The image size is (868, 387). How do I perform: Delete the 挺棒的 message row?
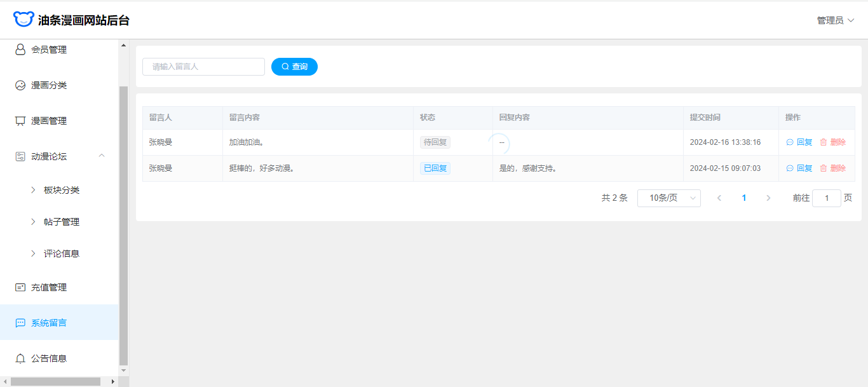(832, 168)
